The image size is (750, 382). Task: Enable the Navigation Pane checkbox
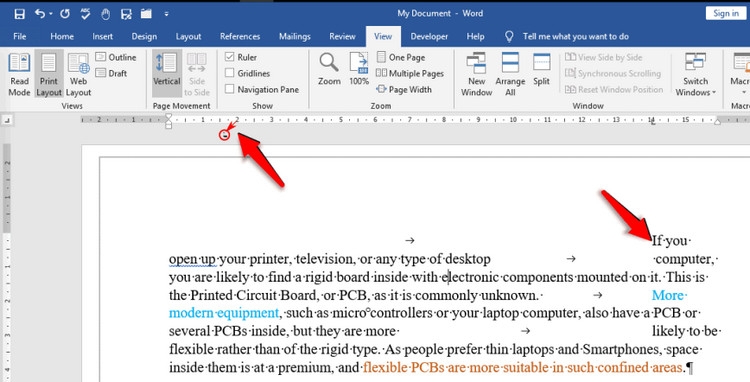pyautogui.click(x=230, y=89)
